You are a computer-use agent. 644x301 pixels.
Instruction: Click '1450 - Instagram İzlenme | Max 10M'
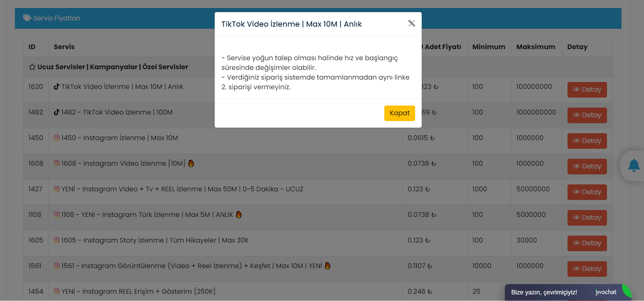click(119, 138)
